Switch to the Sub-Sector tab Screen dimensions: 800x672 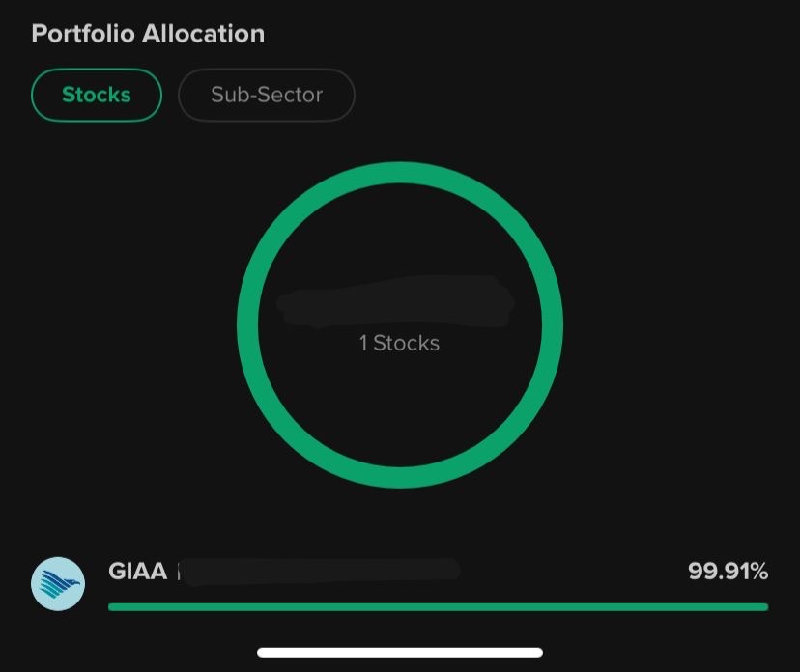[267, 95]
